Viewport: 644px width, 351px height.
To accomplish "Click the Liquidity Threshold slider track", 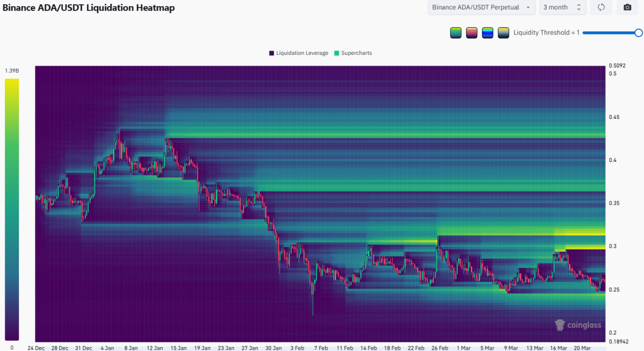I will [x=608, y=33].
